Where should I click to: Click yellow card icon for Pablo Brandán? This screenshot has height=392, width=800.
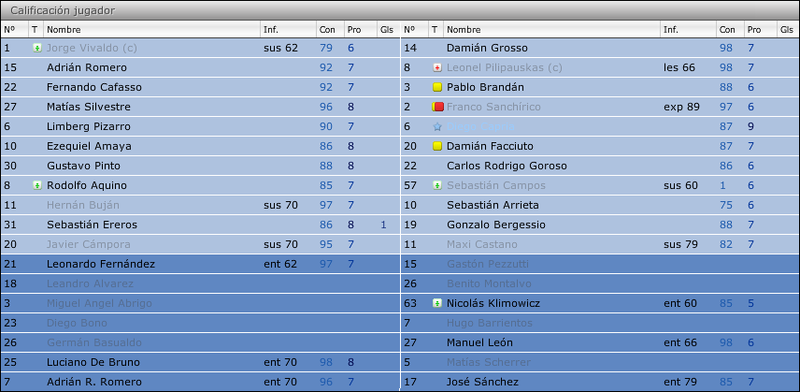(437, 87)
